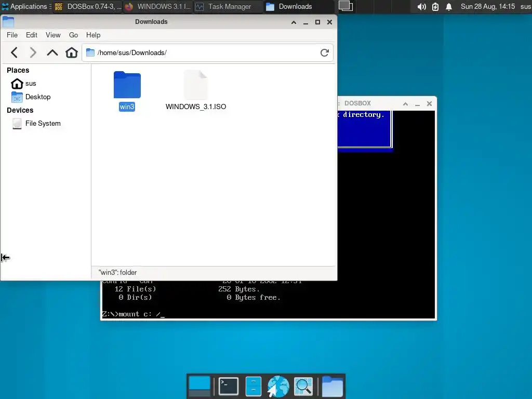
Task: Launch web browser globe icon in dock
Action: (278, 386)
